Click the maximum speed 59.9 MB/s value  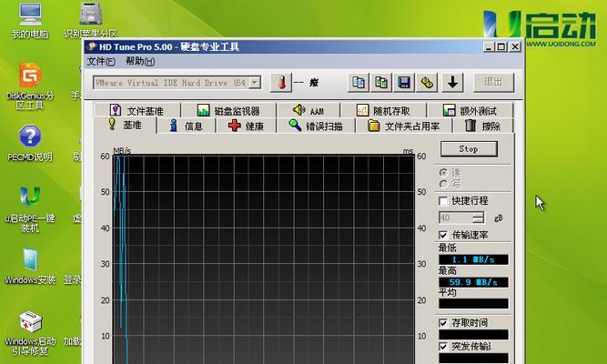coord(473,282)
